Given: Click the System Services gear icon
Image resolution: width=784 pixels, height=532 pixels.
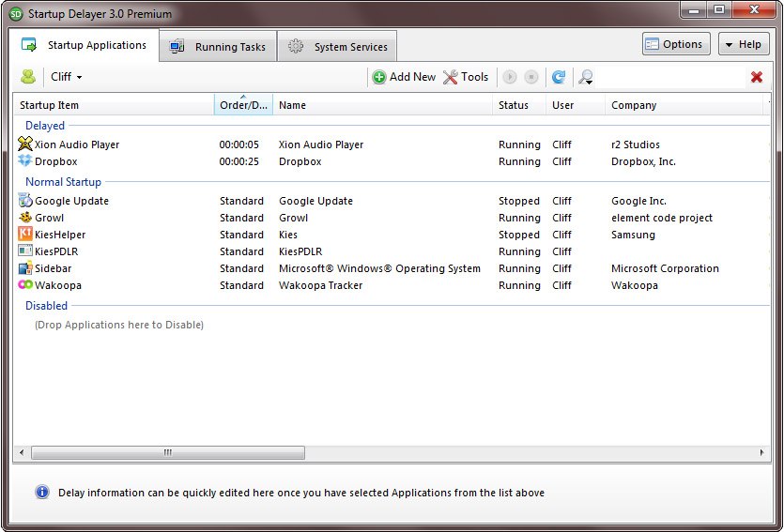Looking at the screenshot, I should coord(296,47).
